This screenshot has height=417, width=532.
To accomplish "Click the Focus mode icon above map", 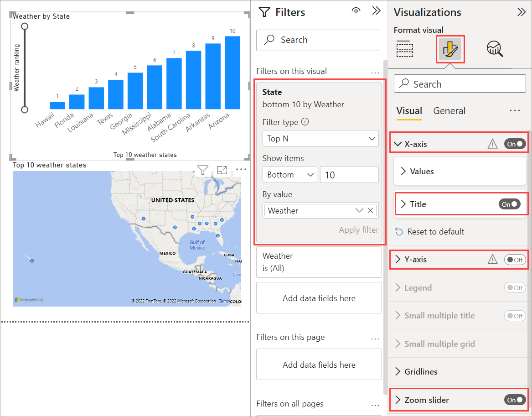I will tap(222, 170).
